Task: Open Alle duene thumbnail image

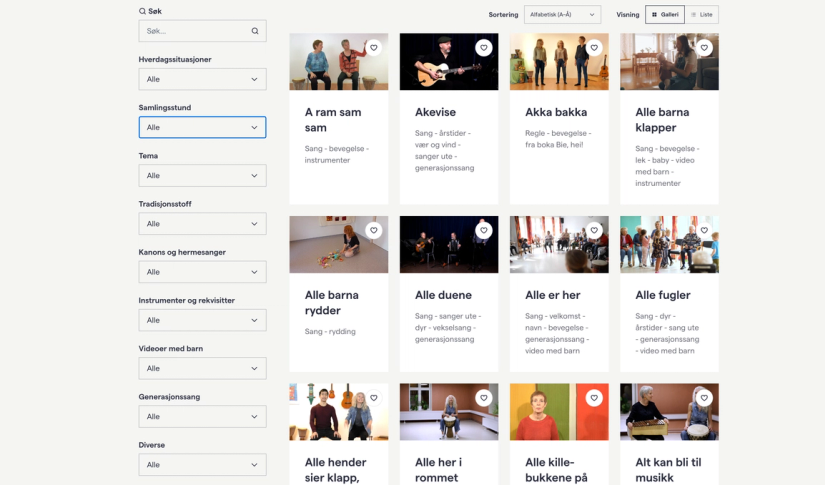Action: pyautogui.click(x=449, y=245)
